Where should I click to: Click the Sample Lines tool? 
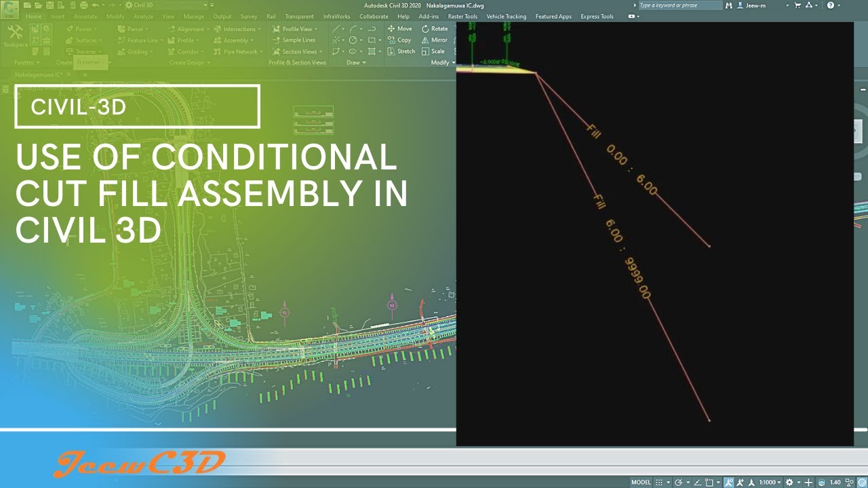point(294,40)
